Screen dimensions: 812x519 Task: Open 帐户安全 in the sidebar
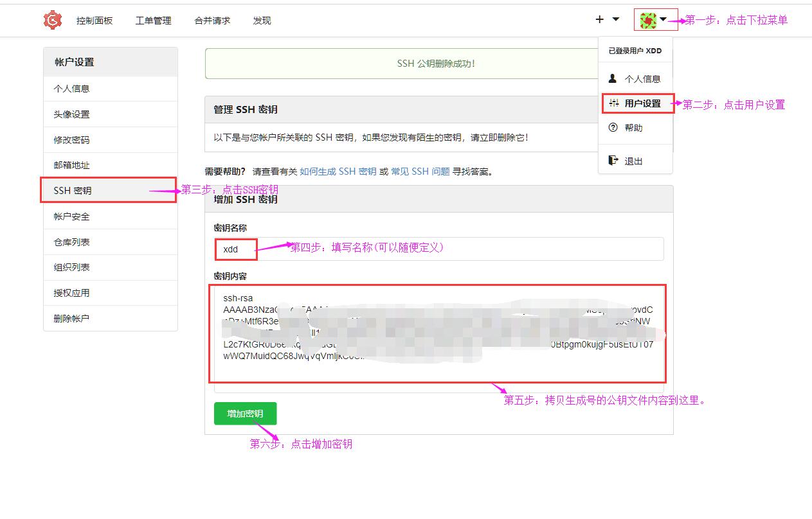click(111, 216)
